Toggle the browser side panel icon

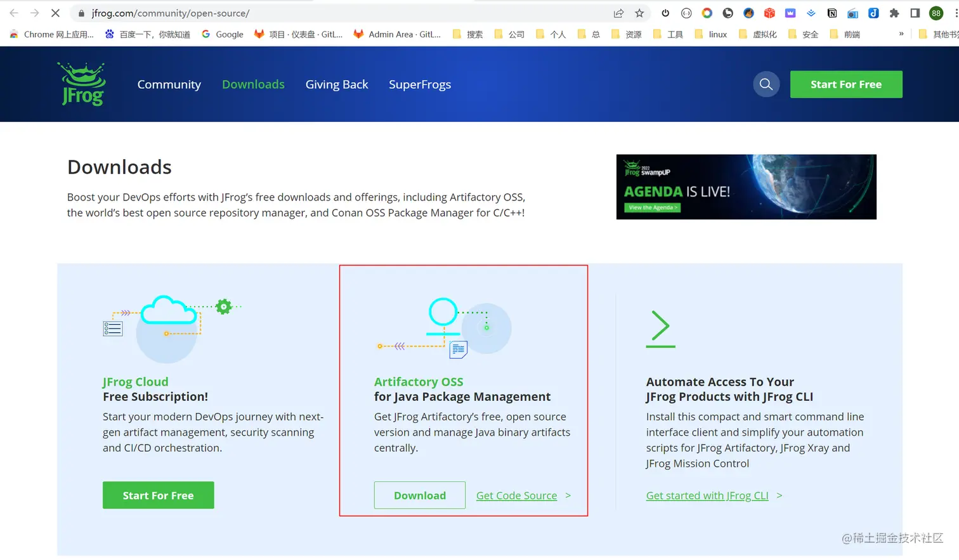point(915,13)
